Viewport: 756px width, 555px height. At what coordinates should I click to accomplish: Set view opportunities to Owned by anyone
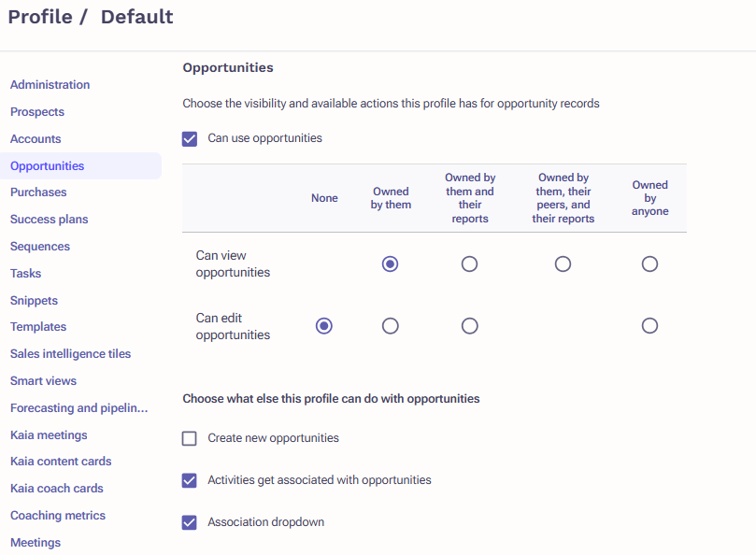click(649, 263)
